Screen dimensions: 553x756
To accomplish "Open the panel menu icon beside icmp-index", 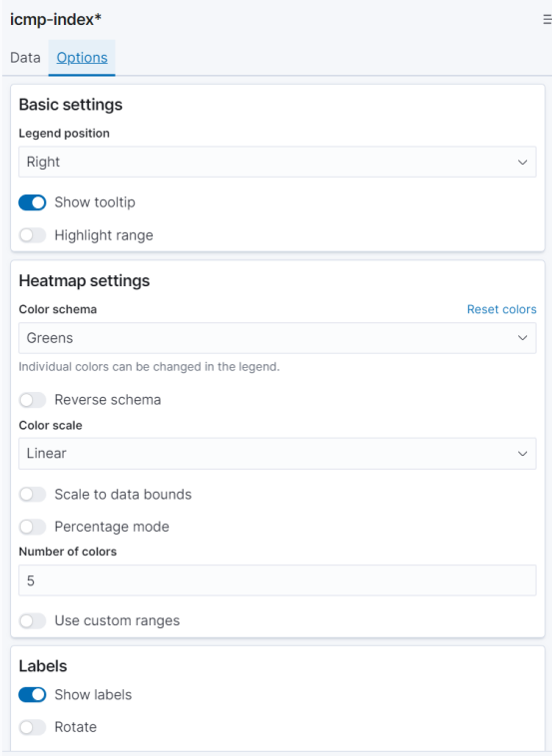I will [547, 20].
